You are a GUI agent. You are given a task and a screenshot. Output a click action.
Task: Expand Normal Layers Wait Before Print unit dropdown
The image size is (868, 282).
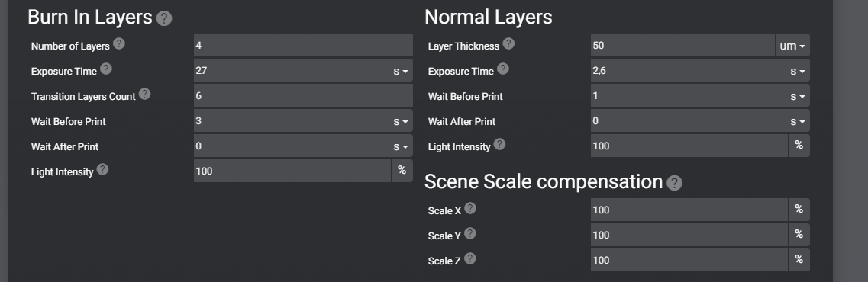click(798, 96)
